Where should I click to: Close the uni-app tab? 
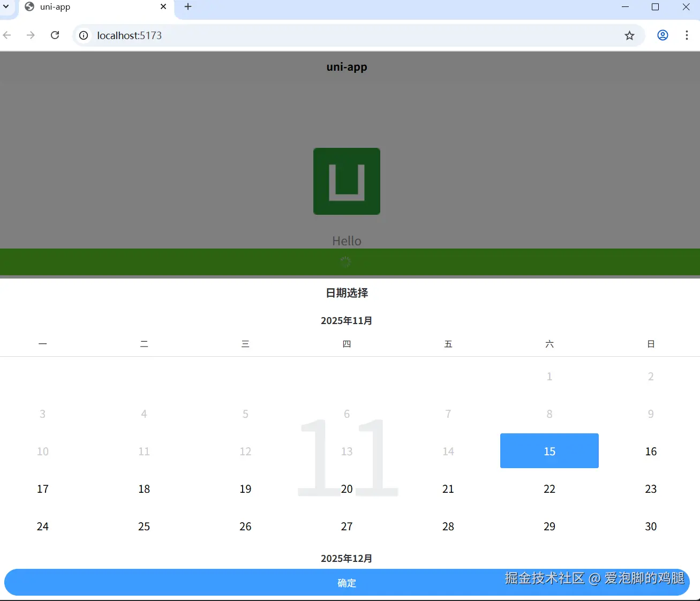(x=163, y=7)
